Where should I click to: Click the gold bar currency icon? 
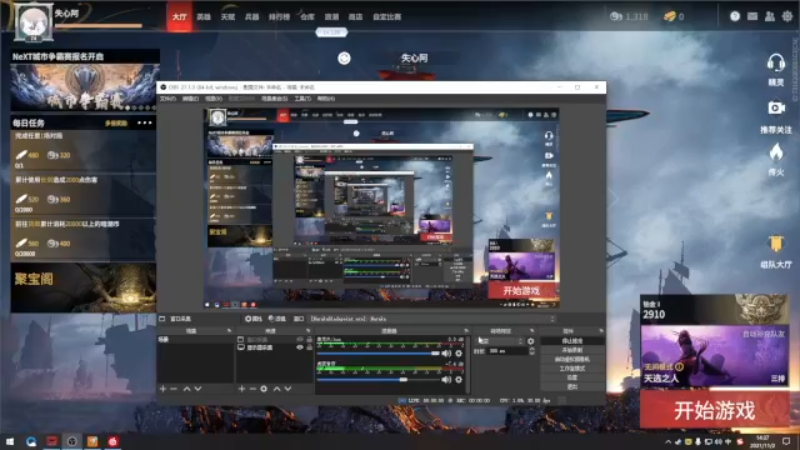point(669,16)
